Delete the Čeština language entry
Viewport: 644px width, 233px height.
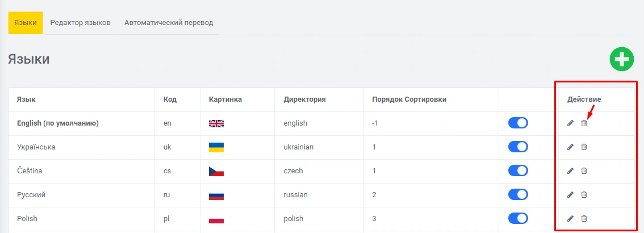[584, 171]
